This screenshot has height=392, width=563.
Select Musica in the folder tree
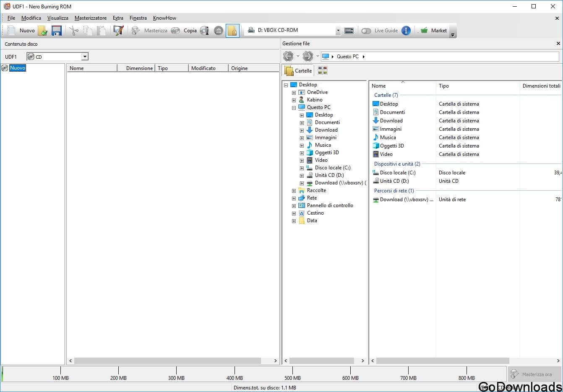point(323,145)
